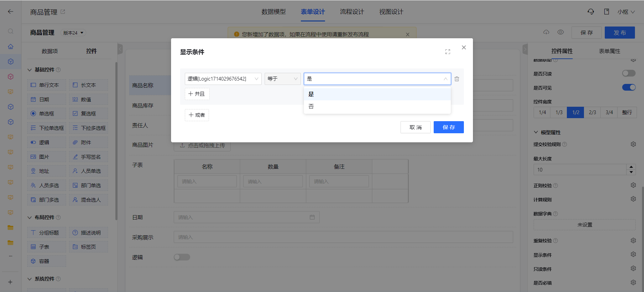The width and height of the screenshot is (644, 292).
Task: Choose 否 from the value dropdown list
Action: (377, 106)
